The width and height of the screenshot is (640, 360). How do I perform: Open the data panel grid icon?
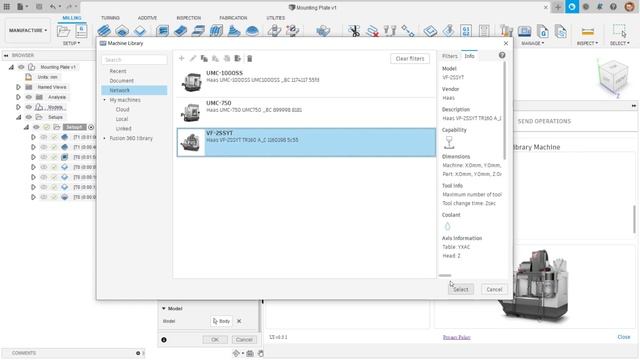[7, 7]
